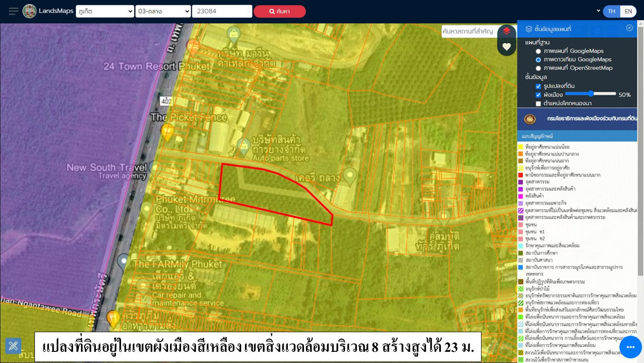Click the red map layers icon

coord(507,32)
